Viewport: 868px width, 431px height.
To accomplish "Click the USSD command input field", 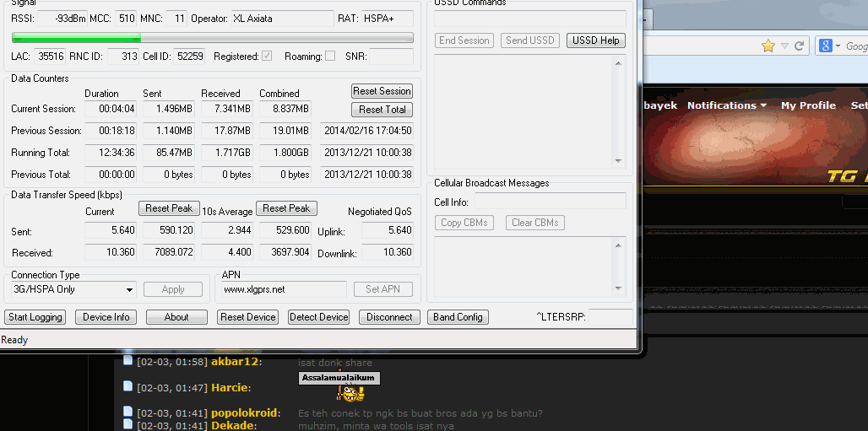I will [529, 19].
